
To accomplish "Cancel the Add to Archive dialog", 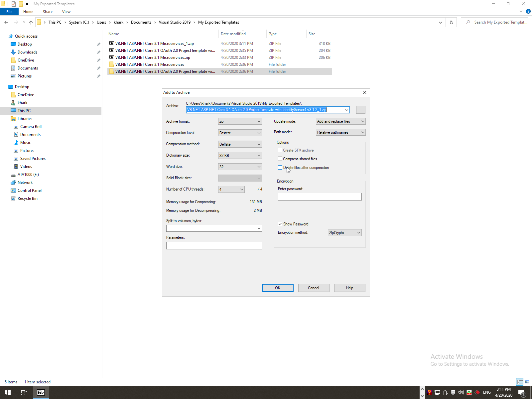I will click(314, 288).
